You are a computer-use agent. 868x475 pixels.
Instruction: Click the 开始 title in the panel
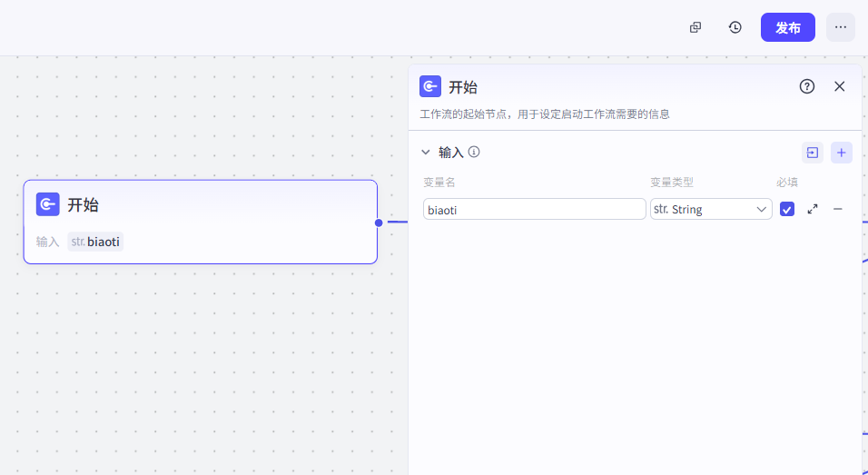click(x=463, y=87)
